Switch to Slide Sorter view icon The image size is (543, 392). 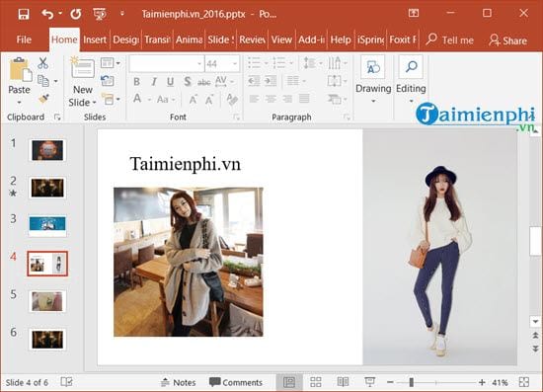coord(316,382)
